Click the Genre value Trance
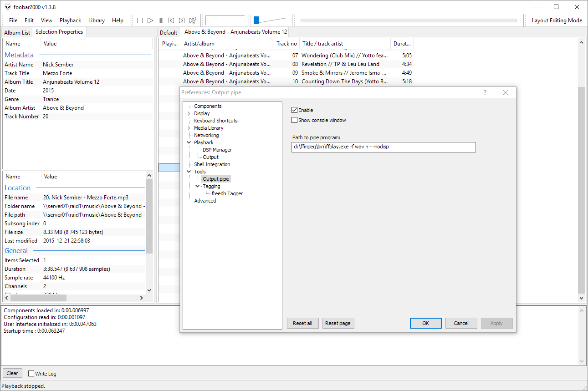 click(x=51, y=99)
